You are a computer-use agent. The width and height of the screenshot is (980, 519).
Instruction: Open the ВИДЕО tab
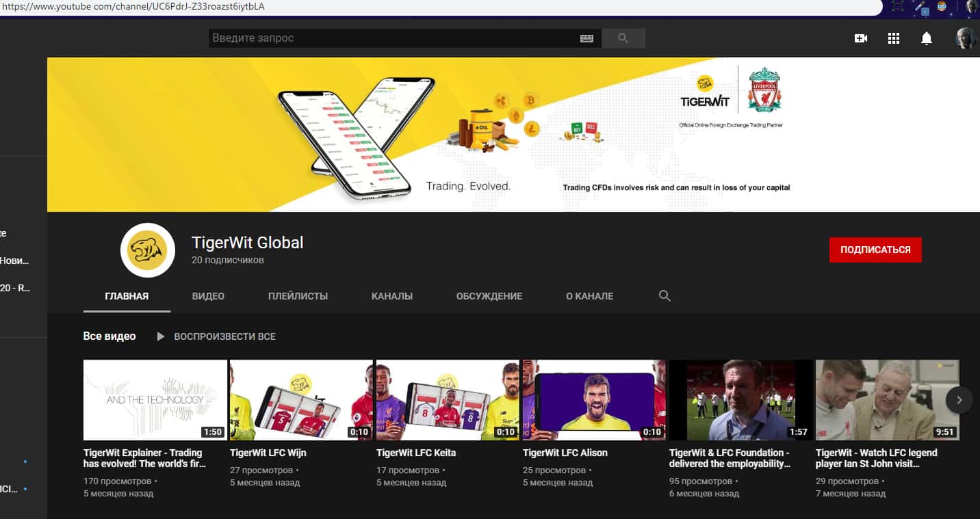tap(208, 296)
